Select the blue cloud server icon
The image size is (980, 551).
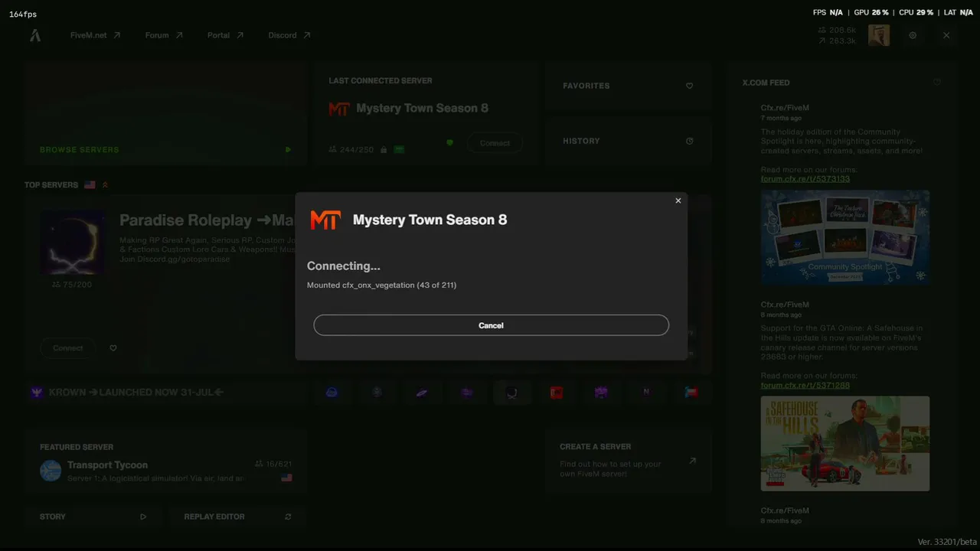pyautogui.click(x=332, y=393)
